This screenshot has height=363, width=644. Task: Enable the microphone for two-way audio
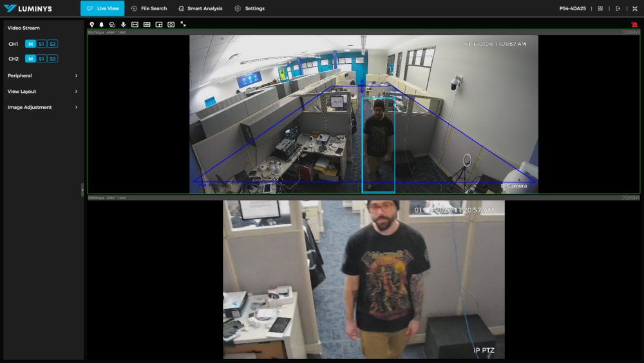click(x=123, y=25)
